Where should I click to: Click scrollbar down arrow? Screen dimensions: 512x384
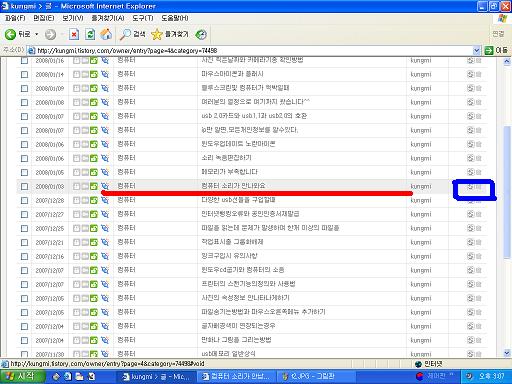tap(507, 353)
